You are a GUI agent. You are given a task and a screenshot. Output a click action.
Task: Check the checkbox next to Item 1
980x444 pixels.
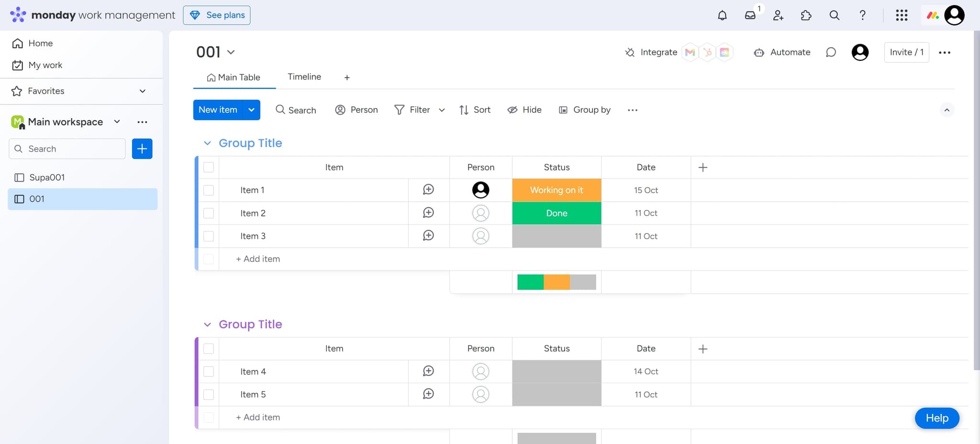click(x=209, y=190)
